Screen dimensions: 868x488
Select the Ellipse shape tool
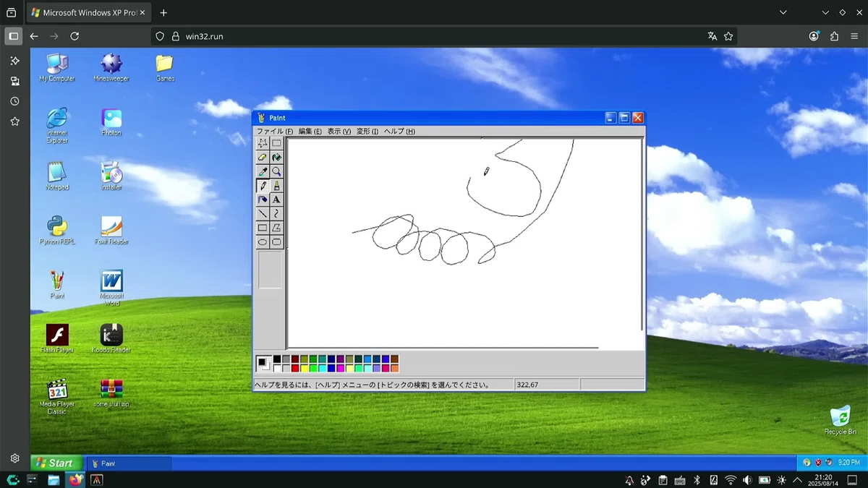pos(263,241)
